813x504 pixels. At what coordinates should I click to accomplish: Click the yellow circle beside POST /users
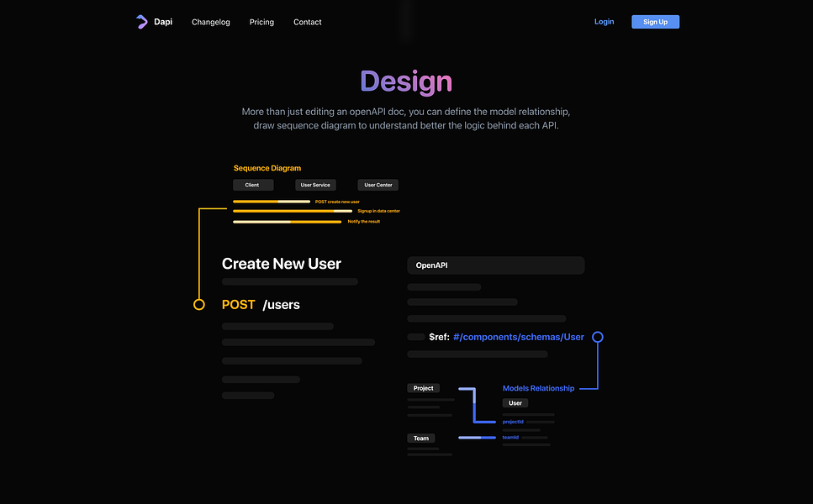[199, 305]
